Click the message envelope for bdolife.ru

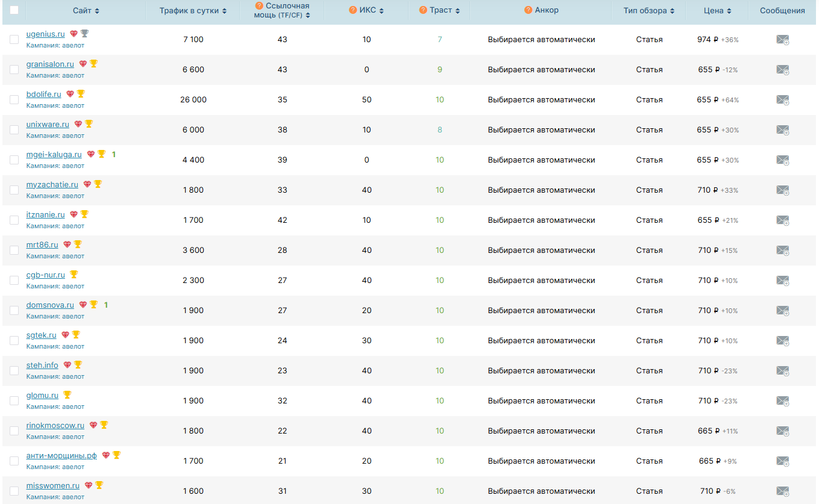782,100
